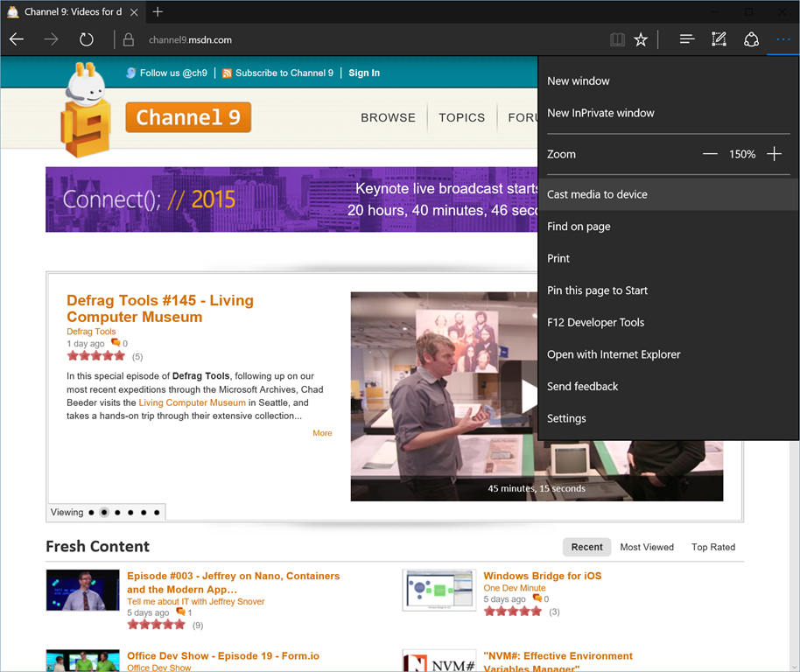Increase zoom with the plus button
Viewport: 800px width, 672px height.
(x=774, y=154)
